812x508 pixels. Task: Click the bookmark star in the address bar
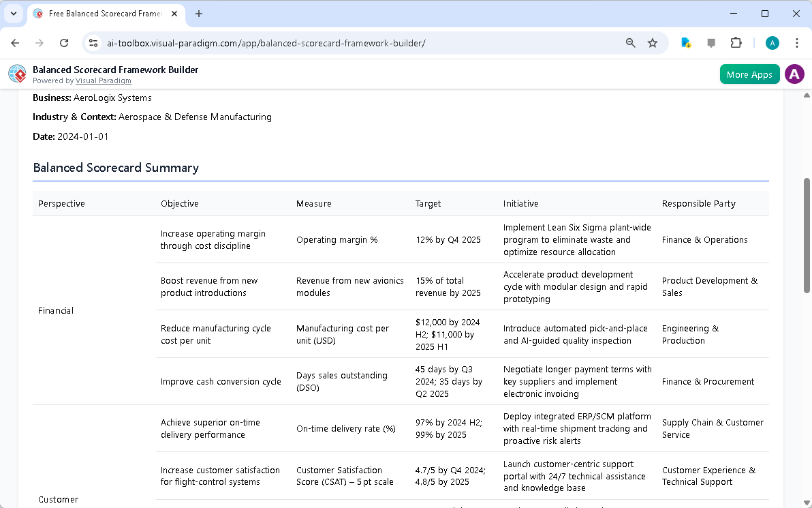tap(653, 42)
